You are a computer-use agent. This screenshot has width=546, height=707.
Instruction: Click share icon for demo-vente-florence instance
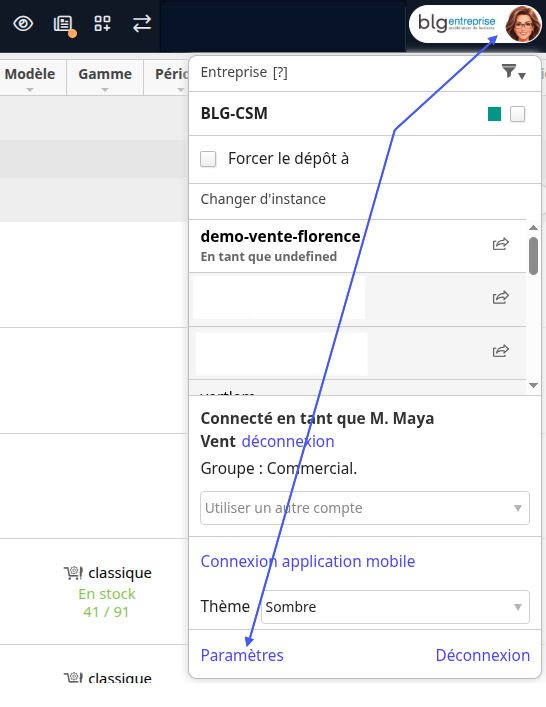(500, 244)
